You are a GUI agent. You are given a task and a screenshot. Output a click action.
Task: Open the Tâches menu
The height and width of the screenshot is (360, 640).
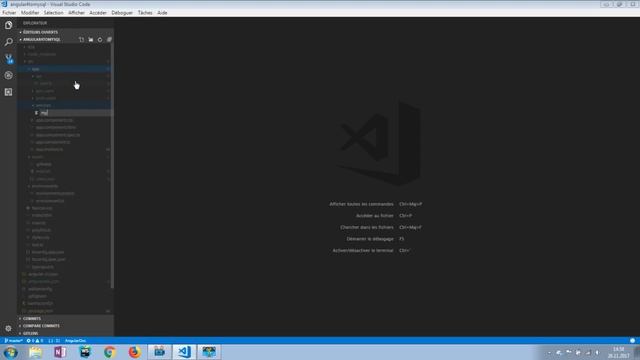click(145, 13)
